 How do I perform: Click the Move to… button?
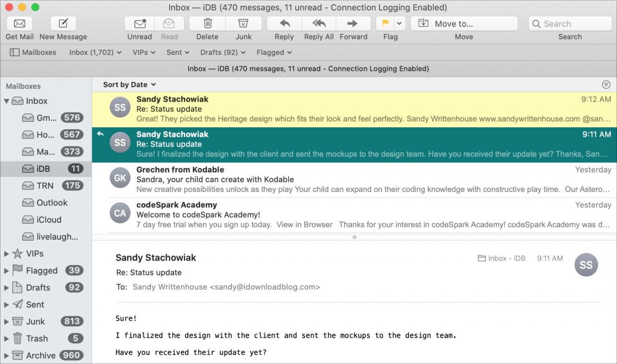click(464, 24)
